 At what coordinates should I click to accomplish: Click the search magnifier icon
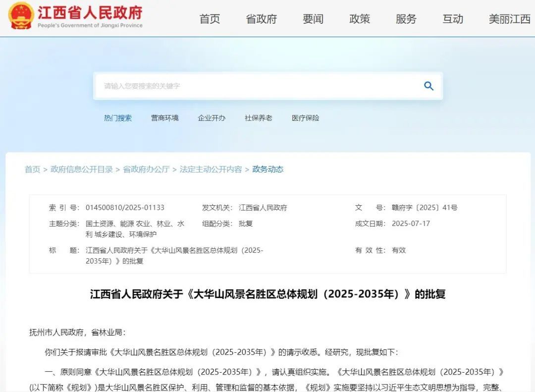tap(428, 86)
